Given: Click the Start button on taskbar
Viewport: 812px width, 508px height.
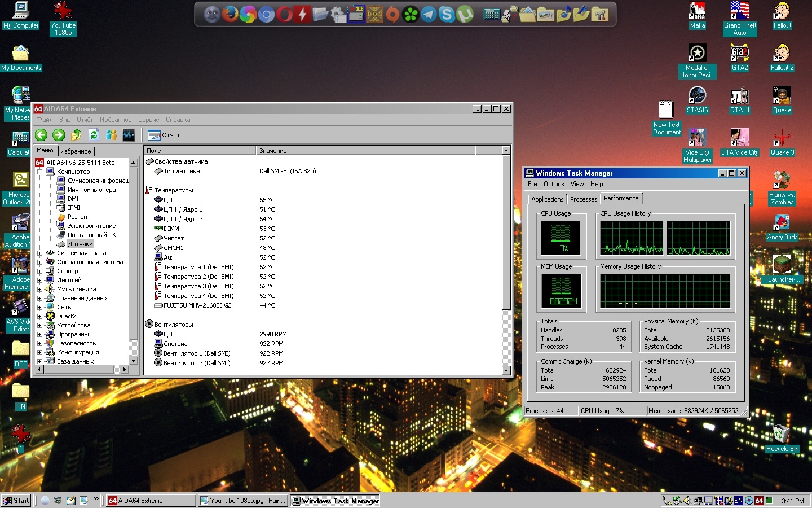Looking at the screenshot, I should pyautogui.click(x=17, y=501).
